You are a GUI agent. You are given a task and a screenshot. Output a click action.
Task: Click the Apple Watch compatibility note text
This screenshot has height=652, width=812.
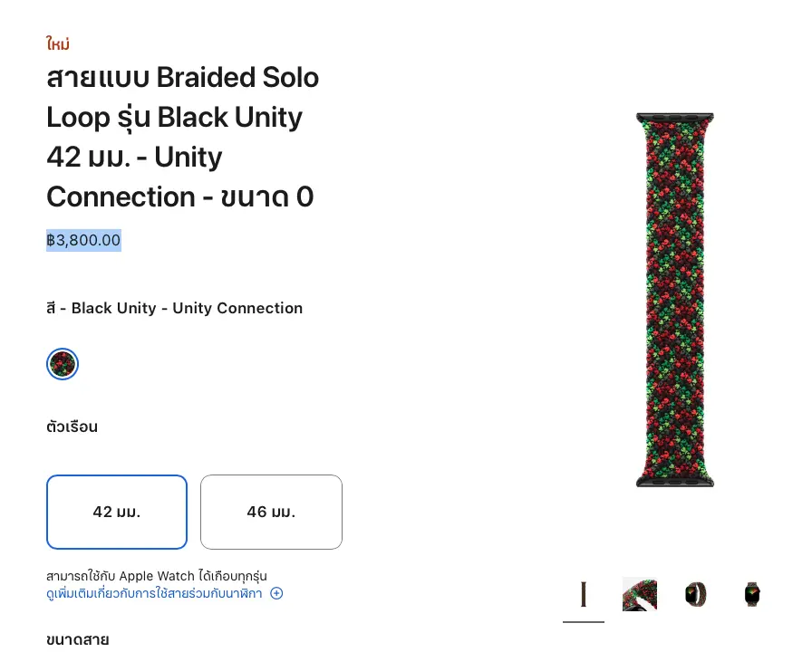(156, 576)
